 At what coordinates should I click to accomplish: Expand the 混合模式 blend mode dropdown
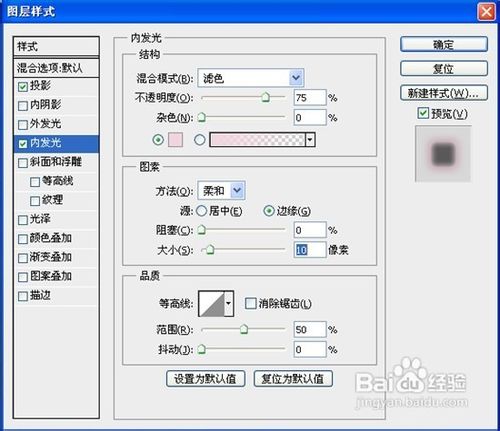(296, 78)
